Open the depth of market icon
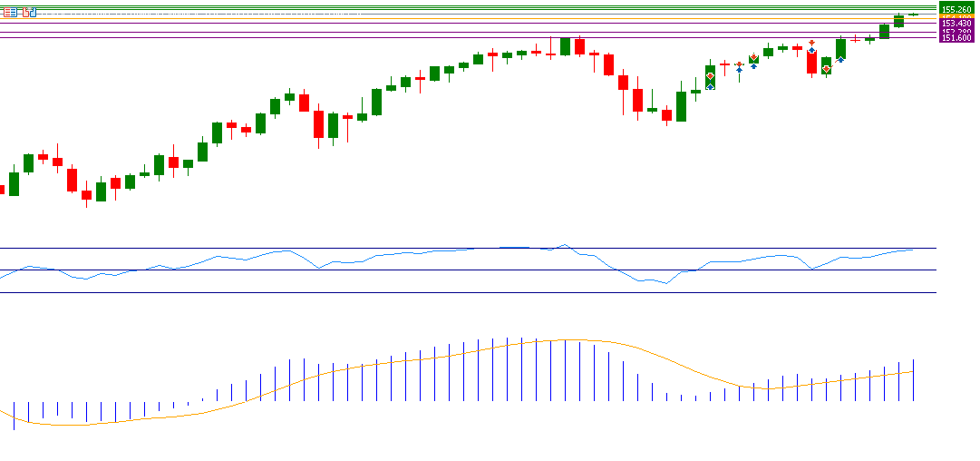Viewport: 980px width, 461px height. pyautogui.click(x=30, y=12)
